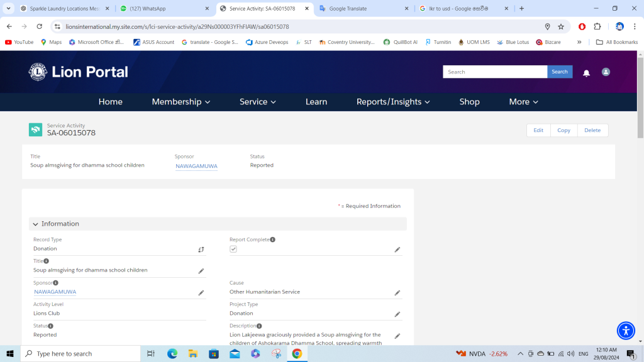Viewport: 644px width, 362px height.
Task: Bookmark this page with star icon
Action: pyautogui.click(x=561, y=26)
